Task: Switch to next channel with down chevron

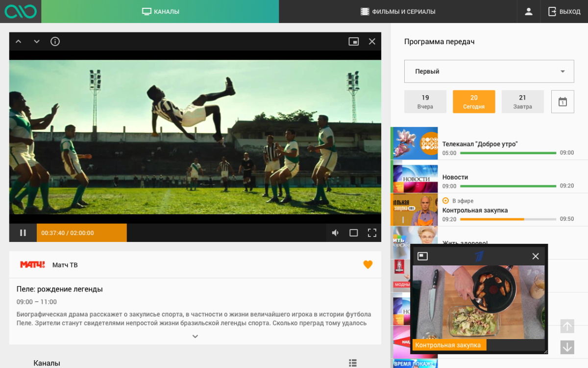Action: pyautogui.click(x=37, y=42)
